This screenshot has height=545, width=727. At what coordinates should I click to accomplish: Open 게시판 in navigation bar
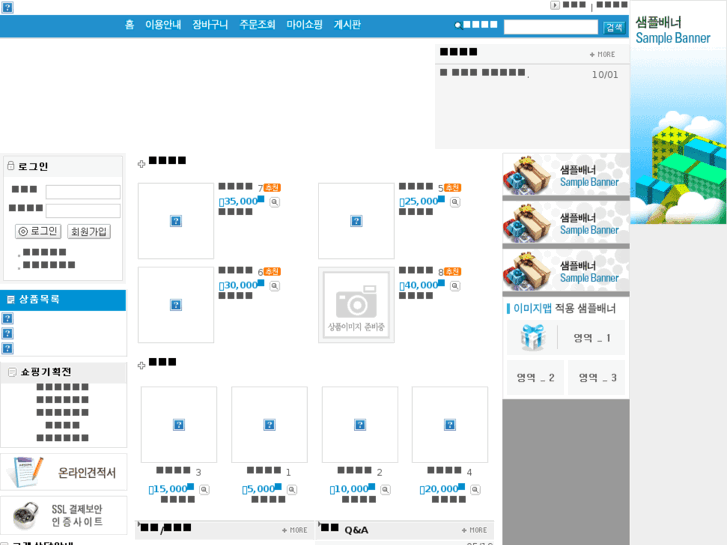(347, 25)
